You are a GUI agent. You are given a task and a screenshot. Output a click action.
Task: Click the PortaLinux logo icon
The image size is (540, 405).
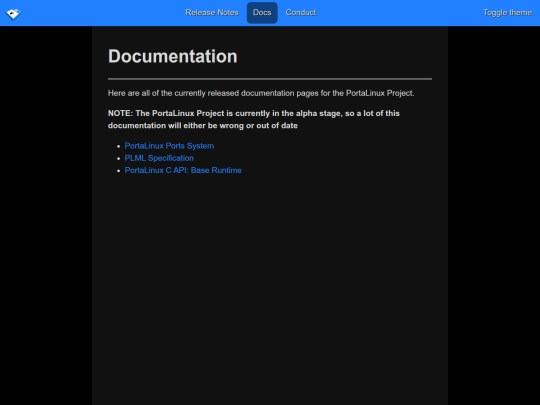click(13, 13)
